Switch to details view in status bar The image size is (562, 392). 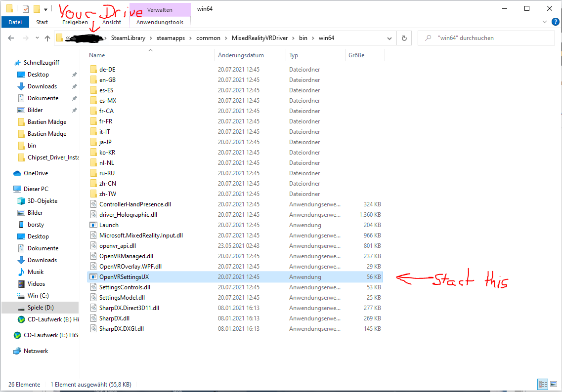(543, 385)
